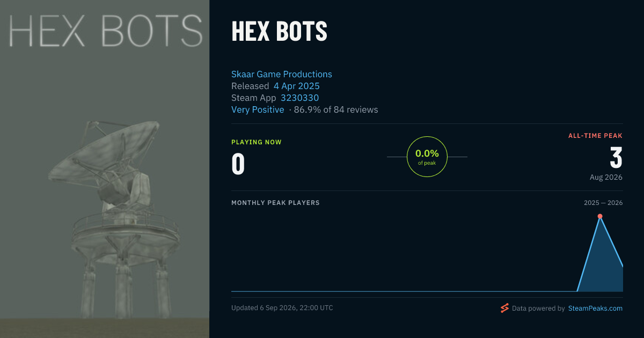Click the 0.0% of peak circle

[427, 157]
